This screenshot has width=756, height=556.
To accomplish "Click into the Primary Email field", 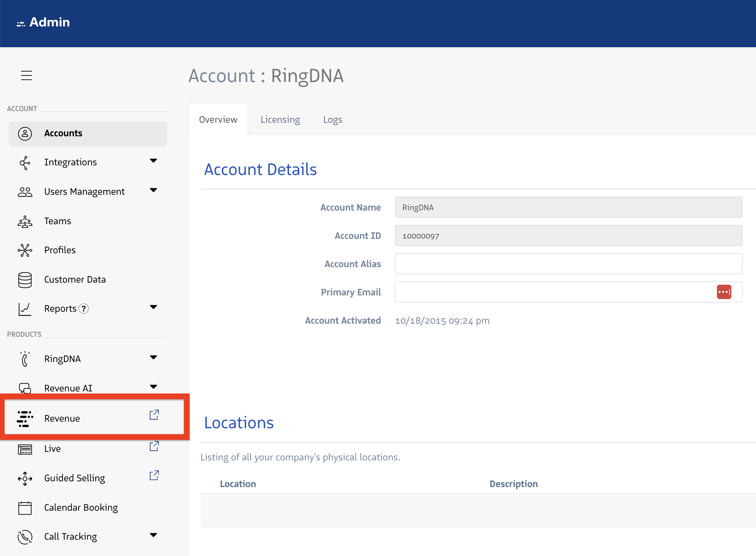I will point(569,292).
